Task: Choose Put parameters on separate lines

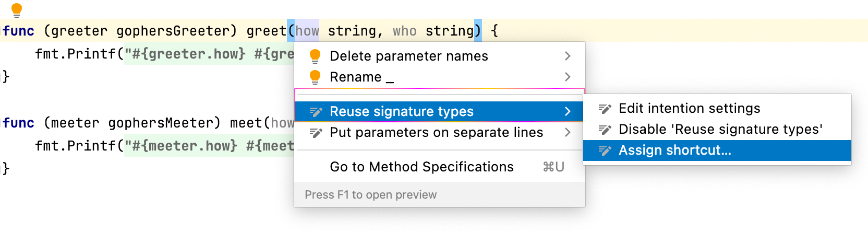Action: click(440, 132)
